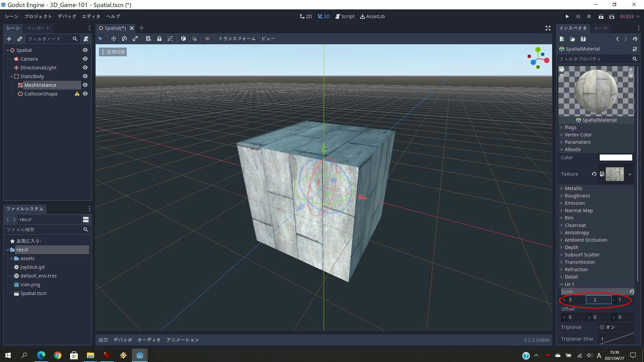The image size is (644, 362).
Task: Click the attach script icon in scene panel
Action: coord(86,39)
